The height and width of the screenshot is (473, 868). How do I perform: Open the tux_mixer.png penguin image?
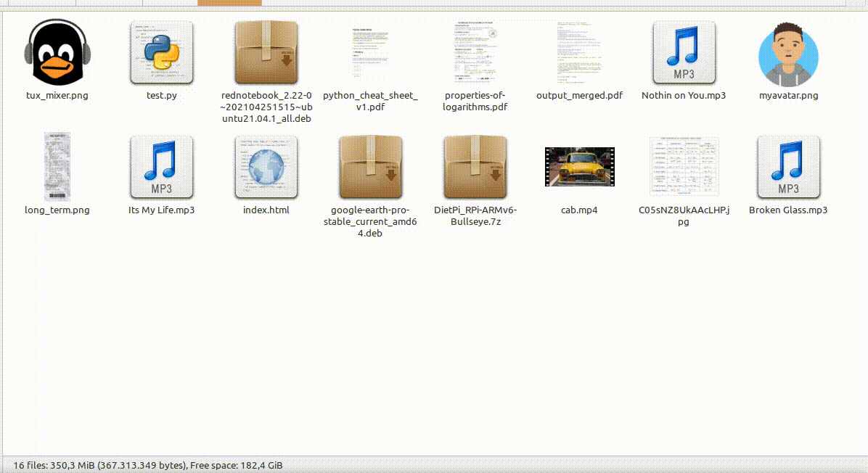(x=57, y=52)
